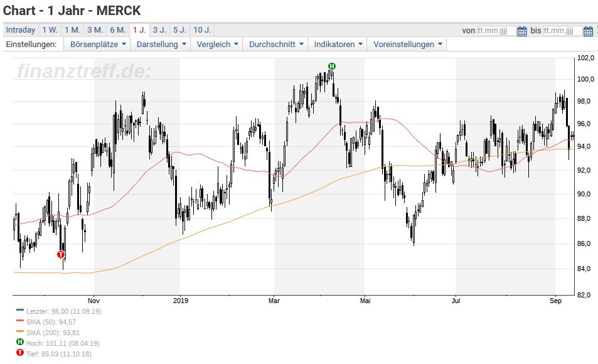Click the '2019' label on the time axis
This screenshot has height=364, width=598.
180,301
